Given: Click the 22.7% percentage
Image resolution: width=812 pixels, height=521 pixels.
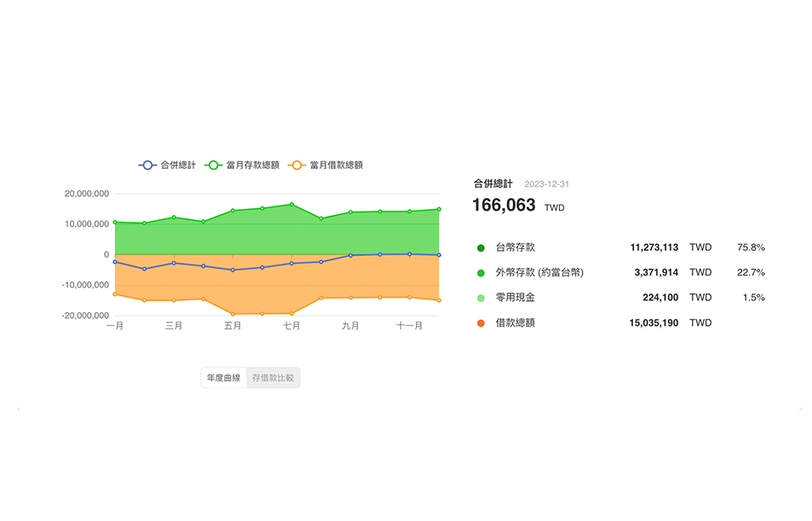Looking at the screenshot, I should [x=751, y=273].
